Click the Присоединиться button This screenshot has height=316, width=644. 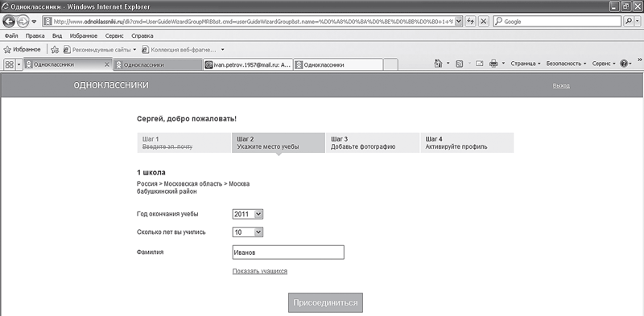[x=325, y=303]
